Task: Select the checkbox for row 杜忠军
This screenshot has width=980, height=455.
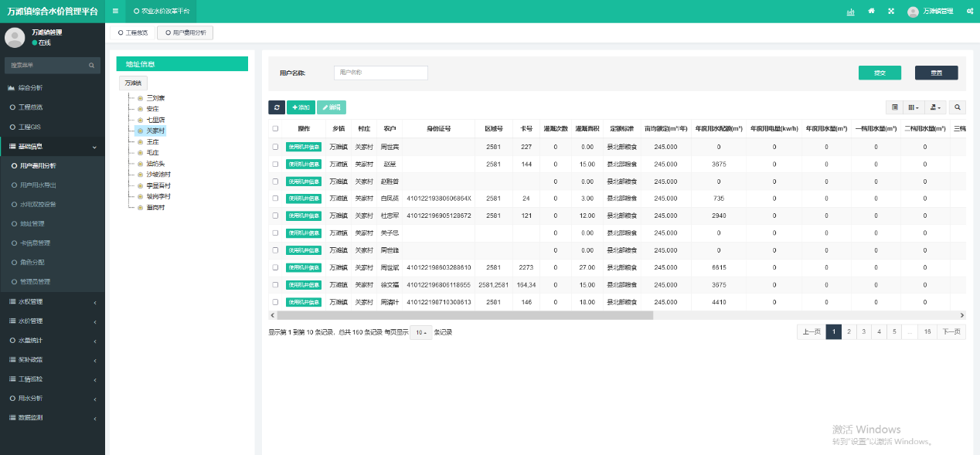Action: 275,216
